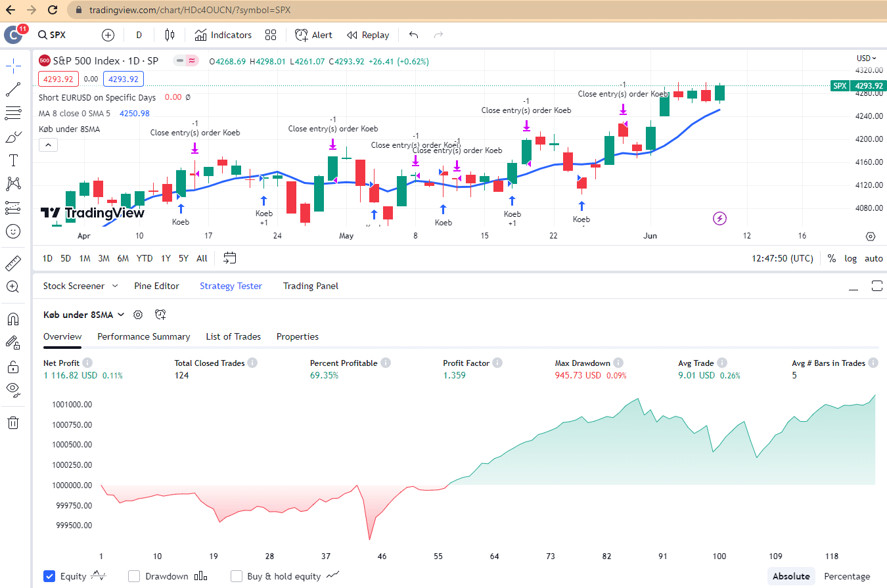Open the Stock Screener dropdown arrow

[x=115, y=286]
